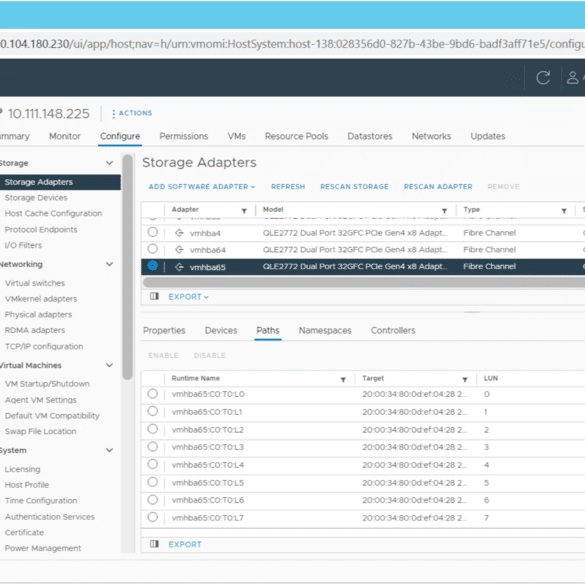
Task: Open Protocol Endpoints in sidebar
Action: point(41,229)
